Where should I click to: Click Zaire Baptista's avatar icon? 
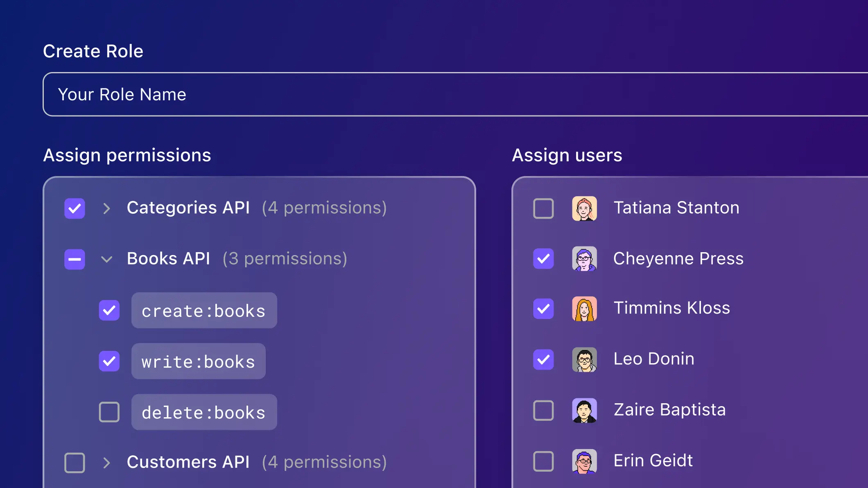pyautogui.click(x=584, y=410)
